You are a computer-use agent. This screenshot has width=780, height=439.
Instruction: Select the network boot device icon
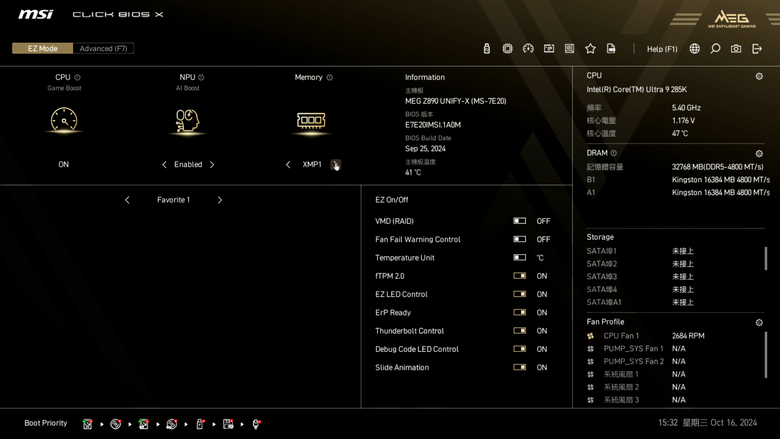coord(256,424)
